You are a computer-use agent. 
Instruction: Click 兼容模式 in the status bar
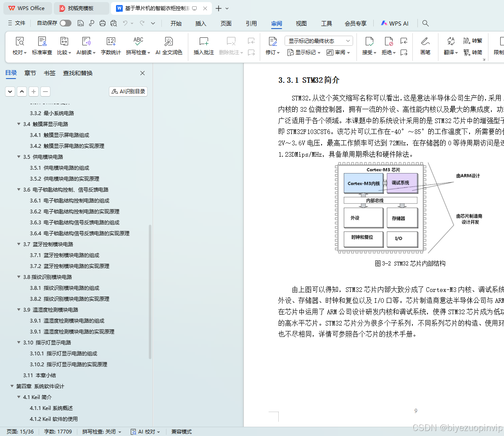181,431
